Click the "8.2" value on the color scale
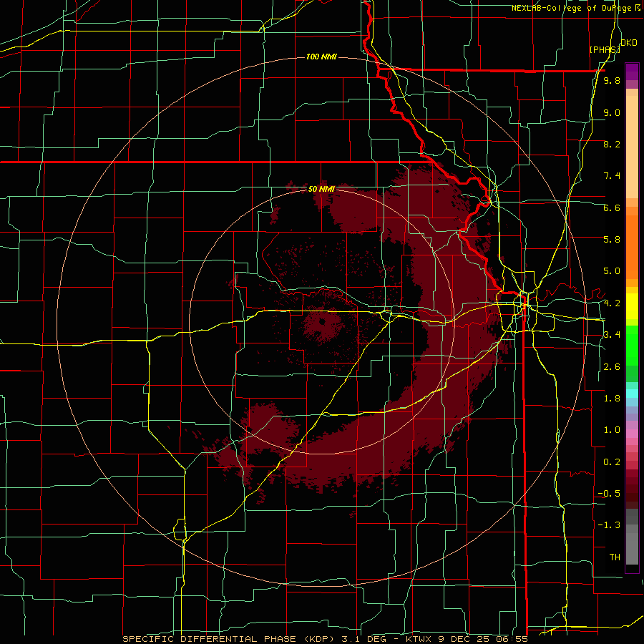Viewport: 644px width, 644px height. pyautogui.click(x=612, y=144)
